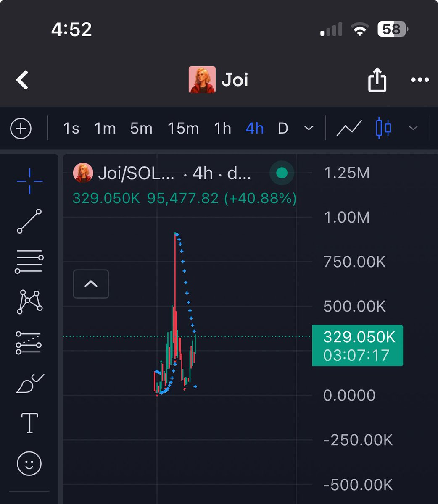Tap the current price label 329.050K
This screenshot has height=504, width=438.
tap(359, 337)
